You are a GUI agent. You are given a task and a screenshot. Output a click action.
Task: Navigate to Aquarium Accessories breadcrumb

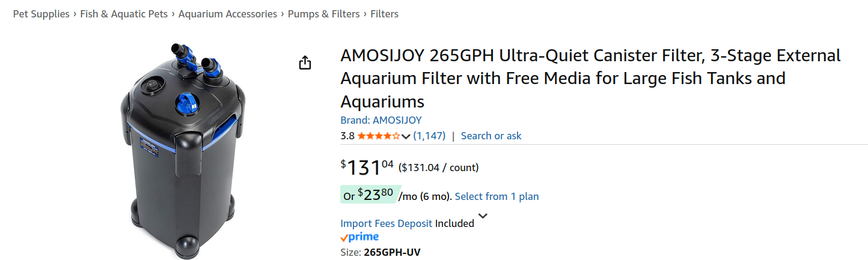228,14
